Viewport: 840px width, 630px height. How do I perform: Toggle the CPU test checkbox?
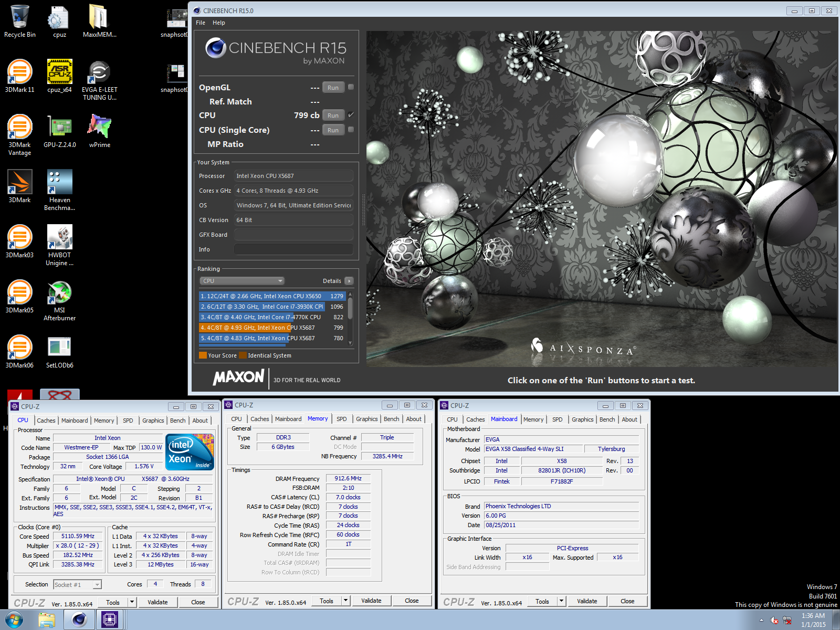[x=351, y=115]
